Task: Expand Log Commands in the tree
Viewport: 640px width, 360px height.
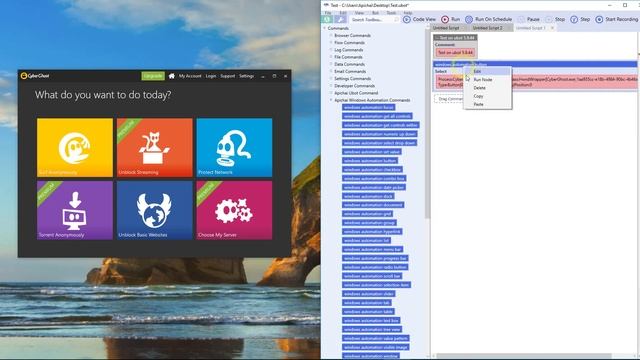Action: point(331,50)
